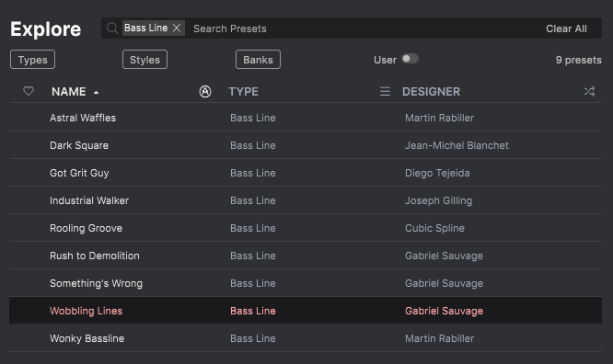Image resolution: width=613 pixels, height=364 pixels.
Task: Open the column options list icon
Action: tap(385, 91)
